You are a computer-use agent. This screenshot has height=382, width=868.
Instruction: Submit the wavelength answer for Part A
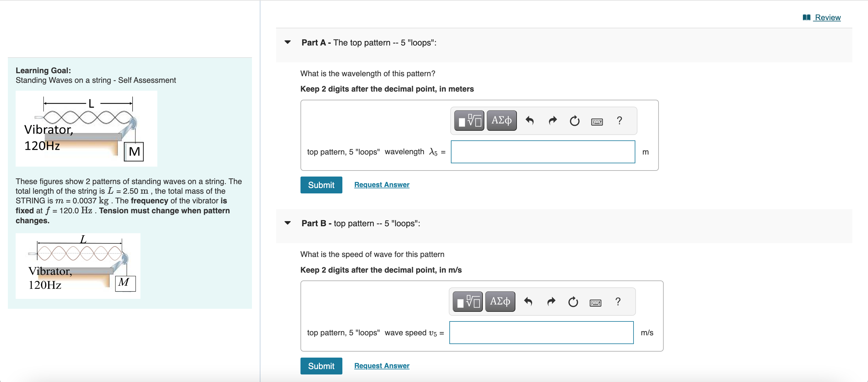(x=321, y=185)
